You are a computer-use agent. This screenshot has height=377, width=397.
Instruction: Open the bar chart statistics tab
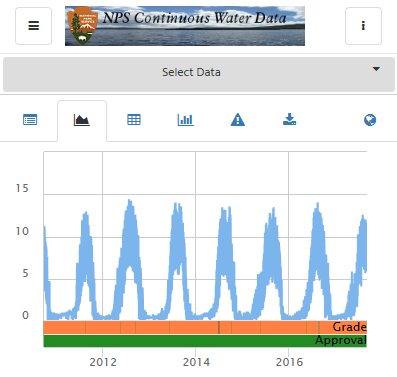[185, 119]
